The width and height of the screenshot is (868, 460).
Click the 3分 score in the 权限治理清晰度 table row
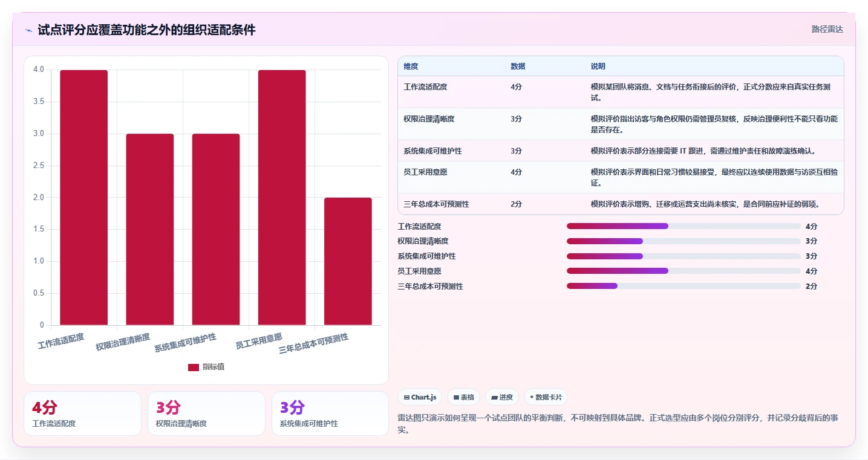[517, 119]
